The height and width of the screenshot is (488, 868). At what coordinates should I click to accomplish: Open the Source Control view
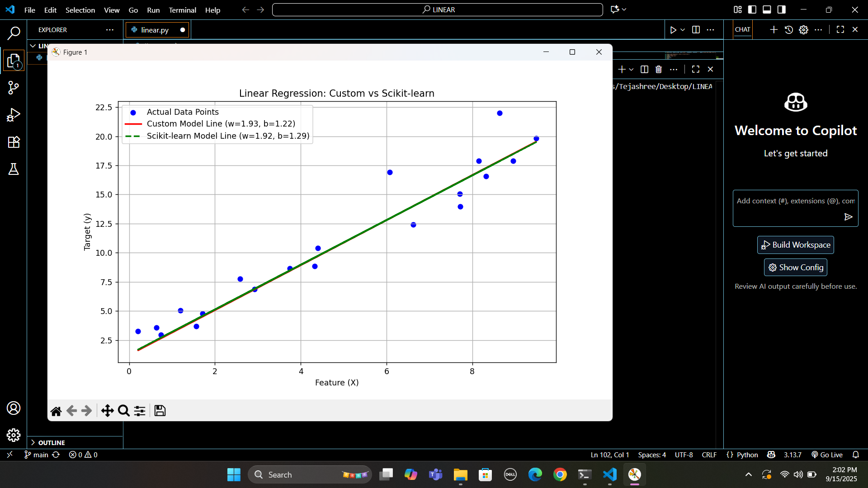14,88
